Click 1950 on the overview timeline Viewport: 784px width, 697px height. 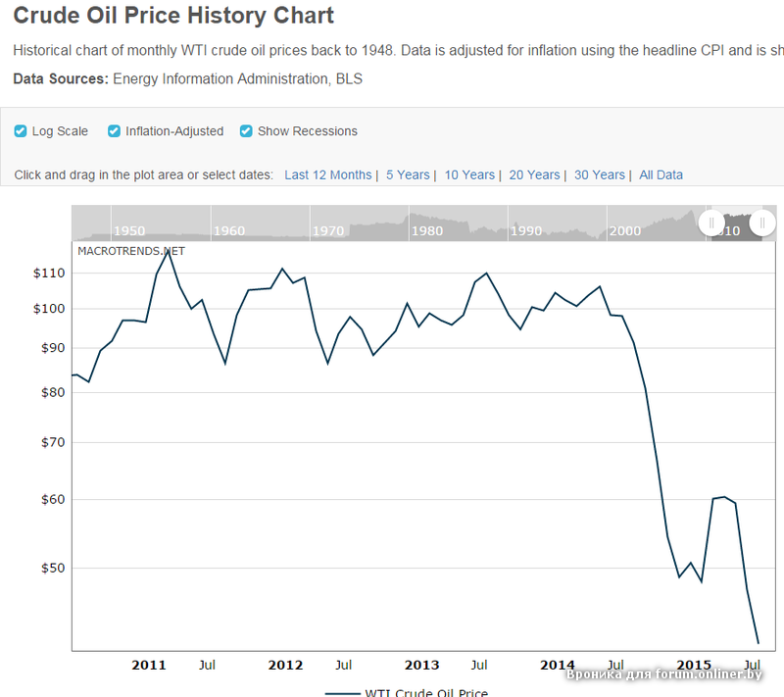129,231
